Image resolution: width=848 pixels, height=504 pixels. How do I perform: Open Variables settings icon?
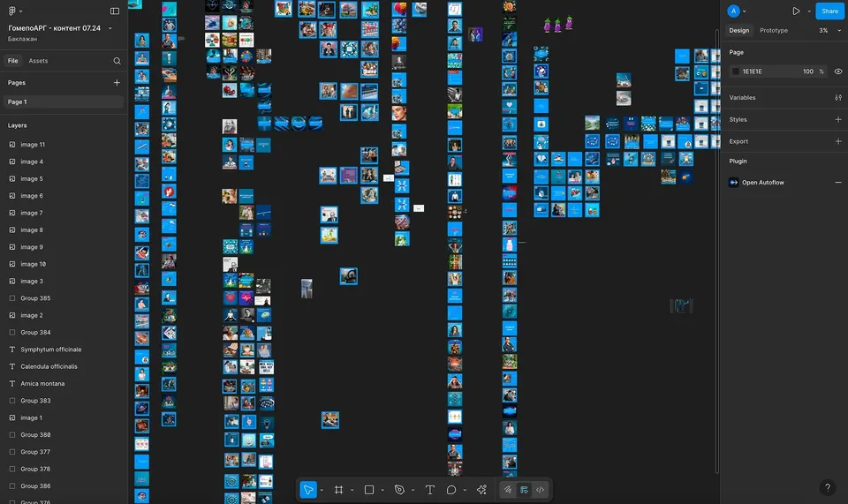tap(837, 98)
